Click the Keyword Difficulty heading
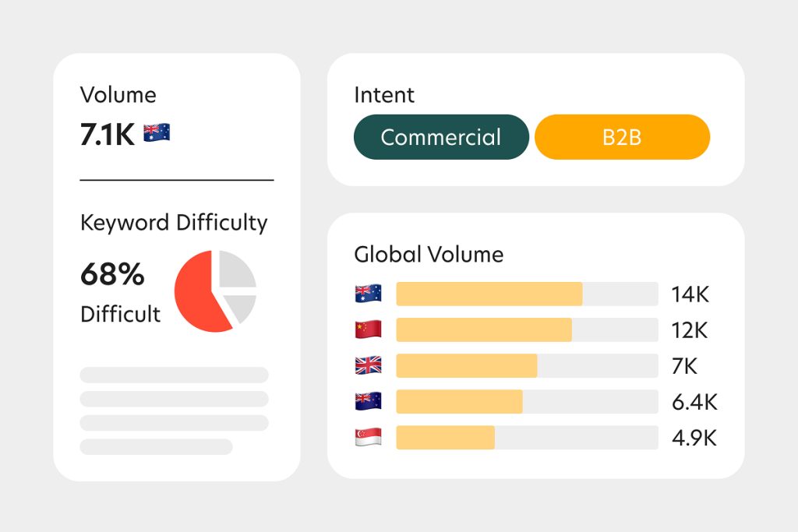This screenshot has height=532, width=798. [x=174, y=223]
